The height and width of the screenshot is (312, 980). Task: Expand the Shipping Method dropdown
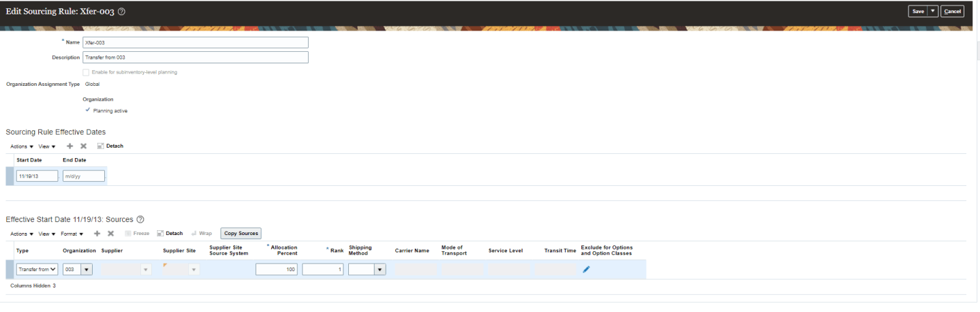[380, 269]
